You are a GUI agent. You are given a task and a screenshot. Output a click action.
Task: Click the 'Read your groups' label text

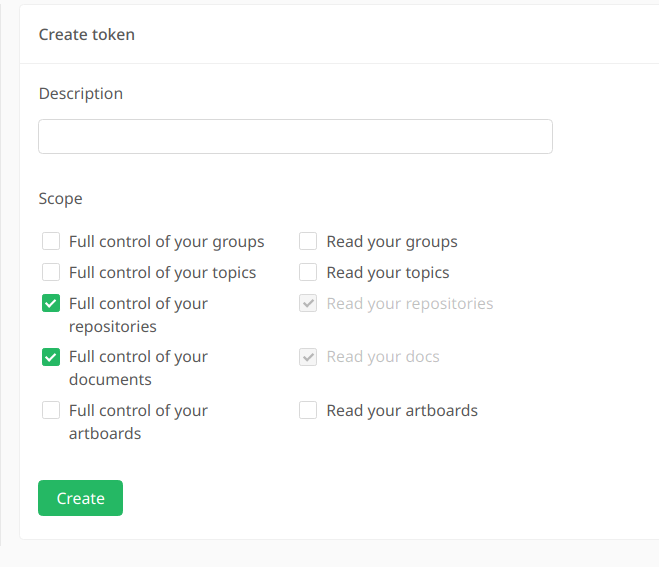pos(392,241)
